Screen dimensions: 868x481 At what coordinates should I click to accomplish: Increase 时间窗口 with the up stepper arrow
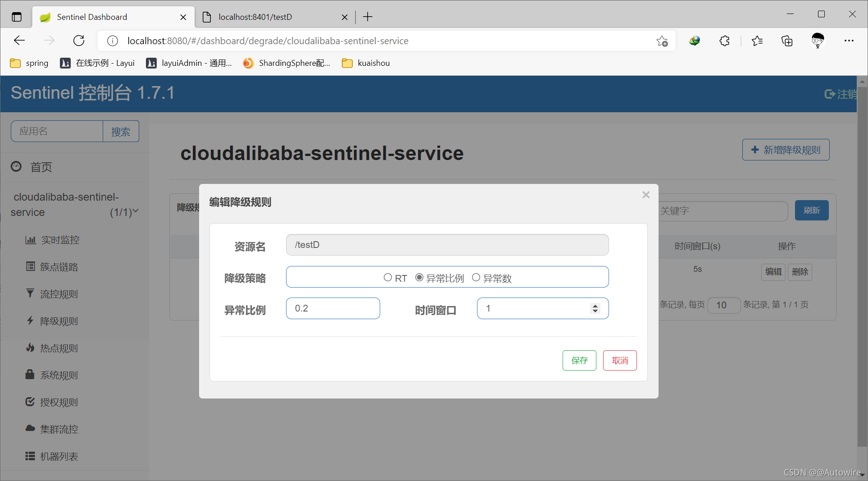[595, 306]
